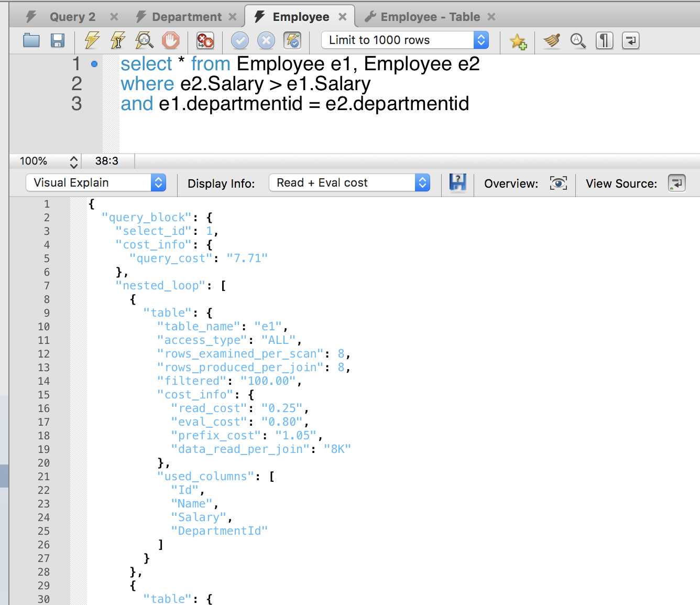Click the "e1" table name value
The height and width of the screenshot is (605, 700).
click(x=268, y=326)
